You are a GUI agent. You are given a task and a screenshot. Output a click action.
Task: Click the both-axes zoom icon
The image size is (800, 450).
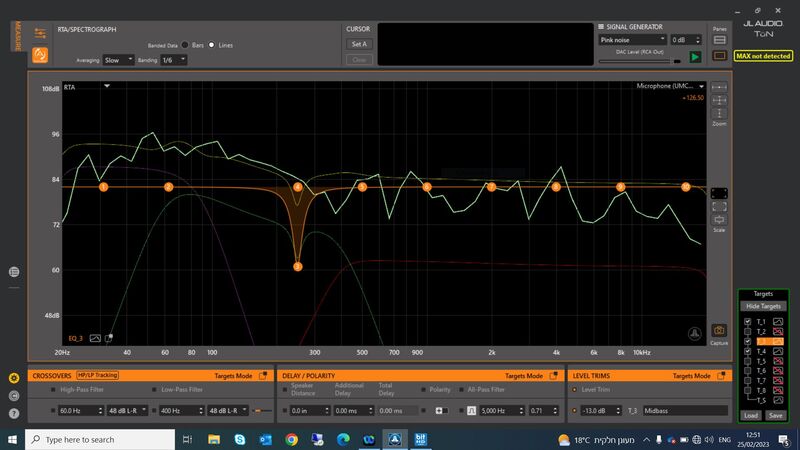coord(719,100)
